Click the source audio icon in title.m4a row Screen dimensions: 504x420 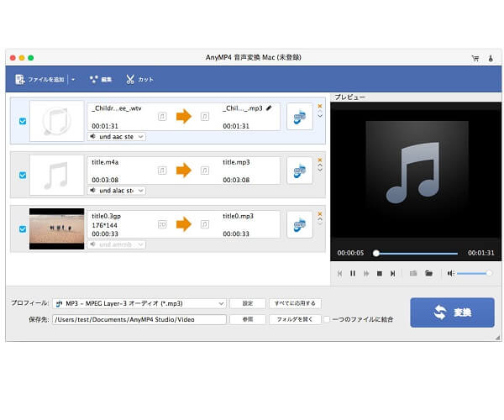tap(162, 171)
